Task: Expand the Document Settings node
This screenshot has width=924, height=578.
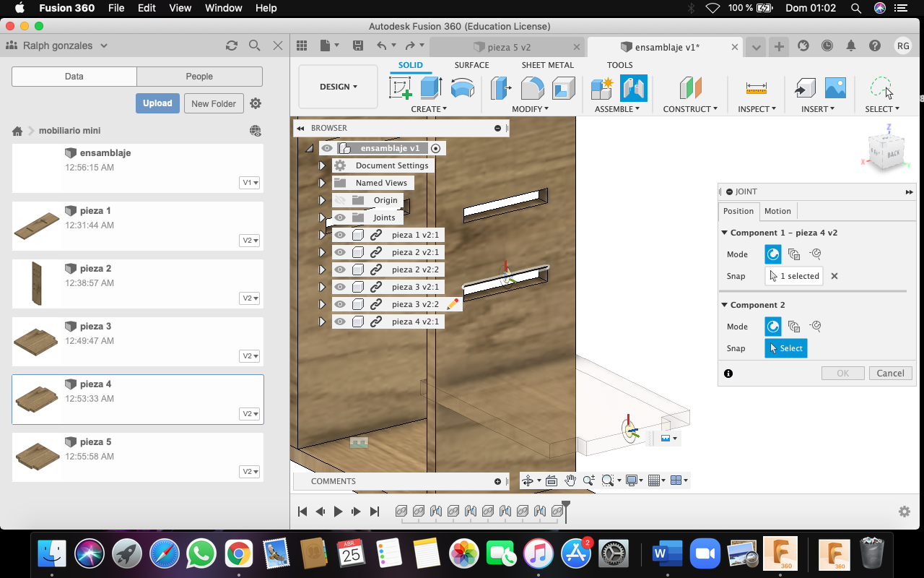Action: tap(322, 165)
